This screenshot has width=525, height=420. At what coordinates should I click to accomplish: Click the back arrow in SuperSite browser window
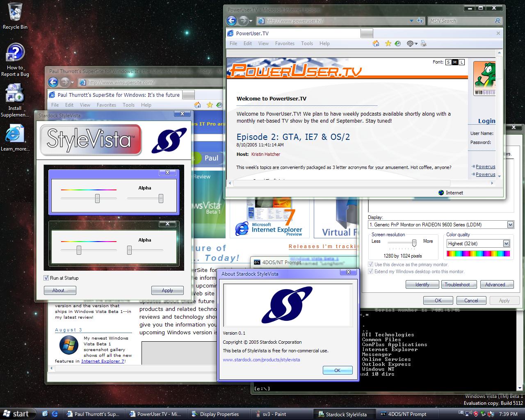(53, 82)
